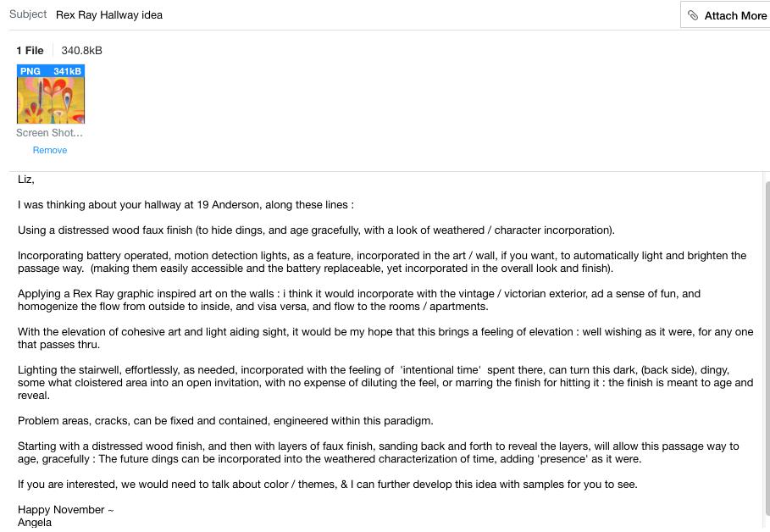The height and width of the screenshot is (532, 770).
Task: Click the 'Screen Shot...' attachment file name
Action: pos(49,133)
